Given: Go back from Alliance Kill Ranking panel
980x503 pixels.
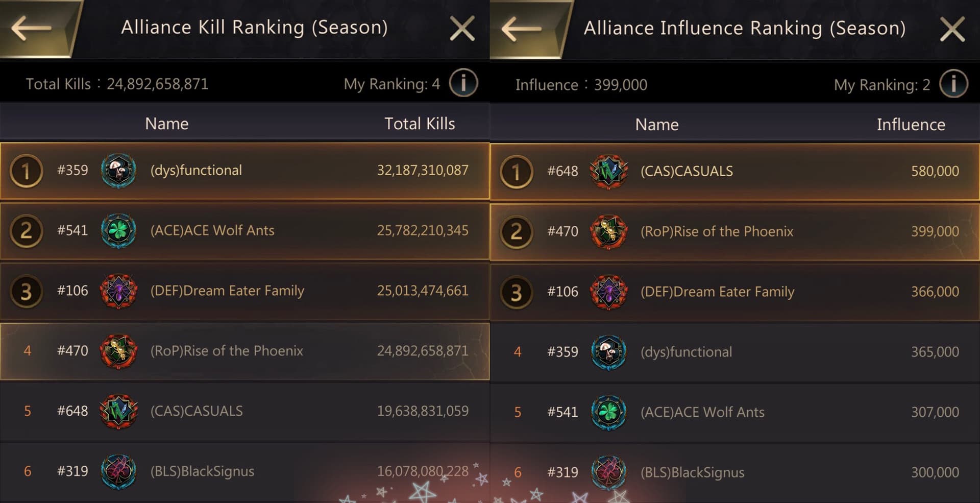Looking at the screenshot, I should (32, 28).
